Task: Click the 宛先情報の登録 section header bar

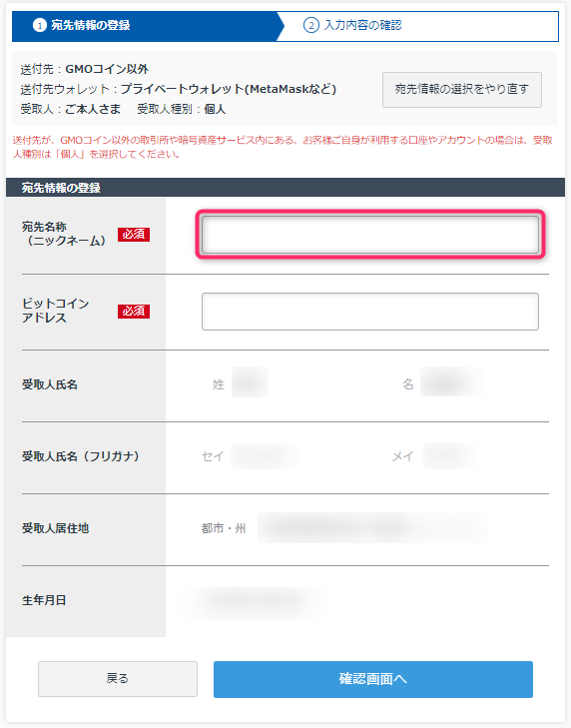Action: pyautogui.click(x=285, y=187)
